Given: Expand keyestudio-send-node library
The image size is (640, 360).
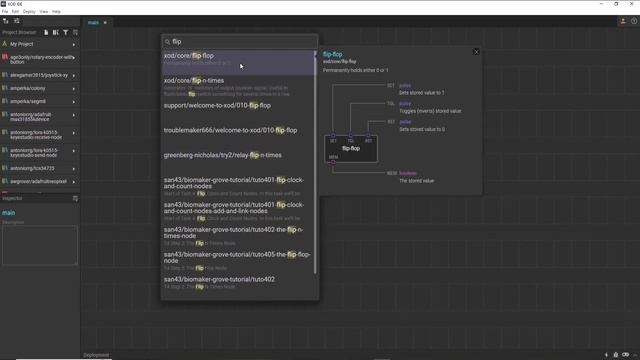Looking at the screenshot, I should point(74,151).
